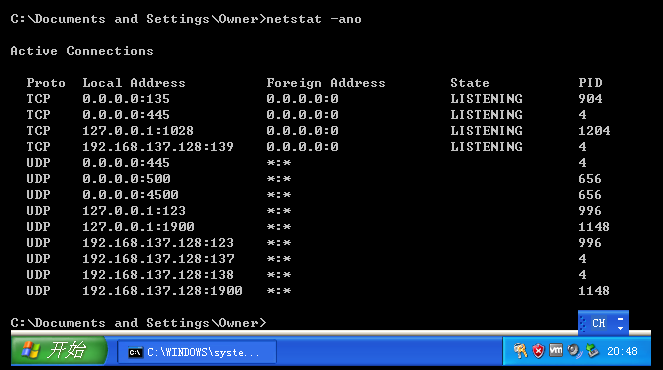Open the speaker volume tray icon
The height and width of the screenshot is (370, 663).
[574, 351]
